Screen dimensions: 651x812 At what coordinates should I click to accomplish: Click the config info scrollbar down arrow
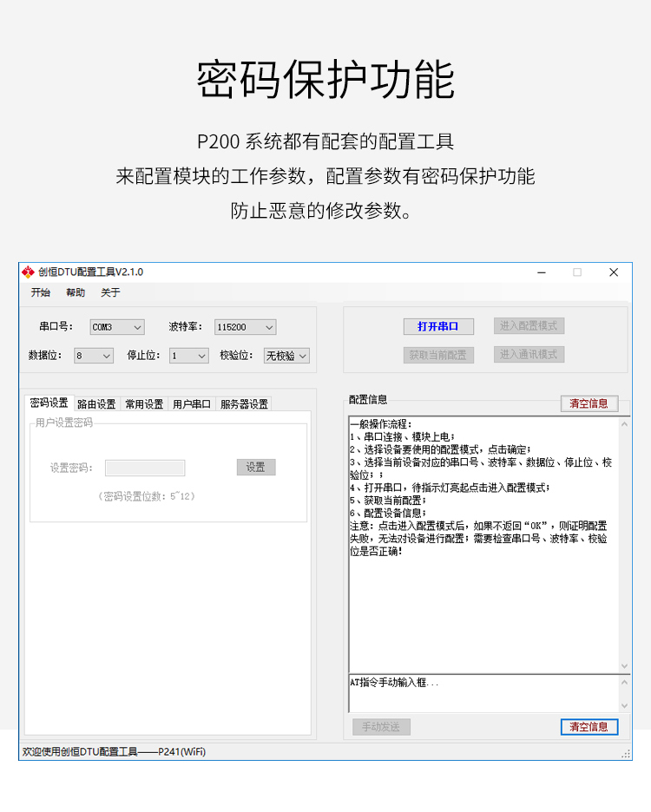[625, 666]
